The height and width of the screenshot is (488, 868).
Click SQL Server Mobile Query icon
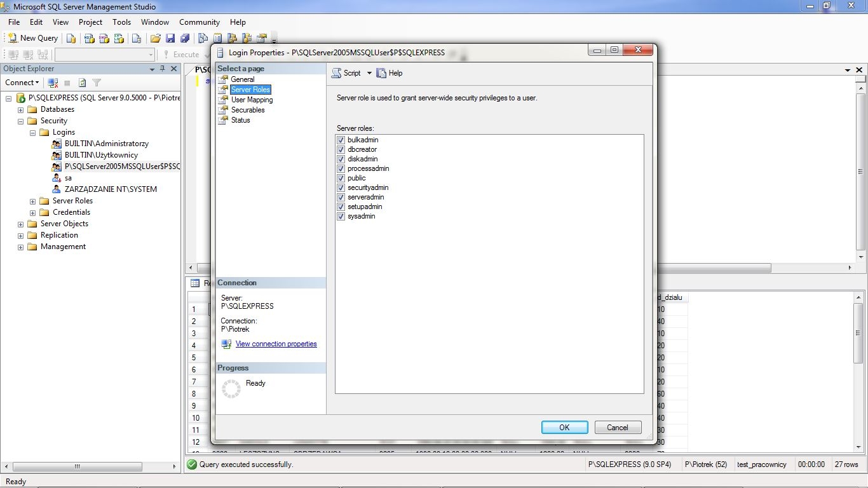tap(136, 38)
